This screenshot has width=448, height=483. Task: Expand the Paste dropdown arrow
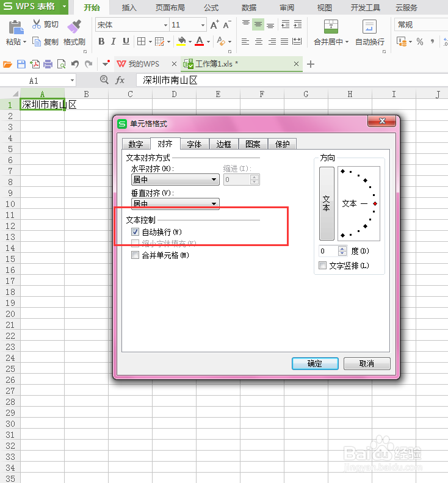coord(24,42)
